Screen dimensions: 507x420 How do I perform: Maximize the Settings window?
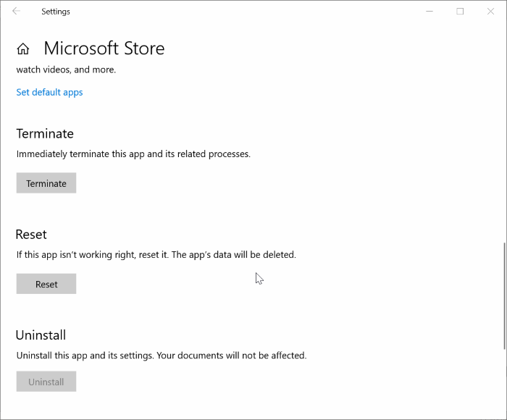click(x=460, y=12)
